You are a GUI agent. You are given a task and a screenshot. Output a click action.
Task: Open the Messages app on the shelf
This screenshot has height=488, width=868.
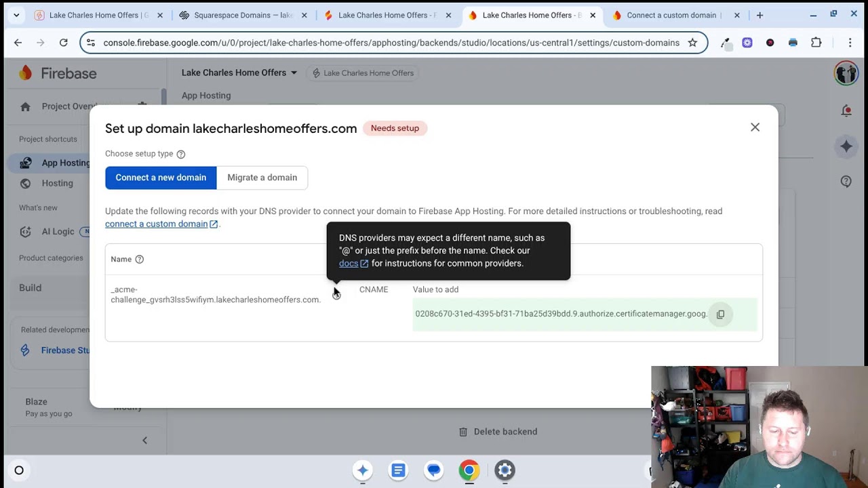point(433,470)
